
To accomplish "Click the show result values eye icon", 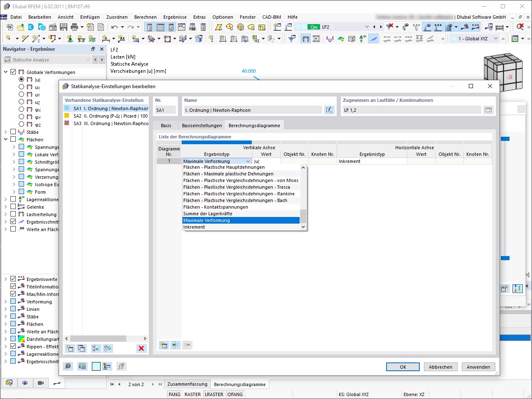I will click(465, 27).
